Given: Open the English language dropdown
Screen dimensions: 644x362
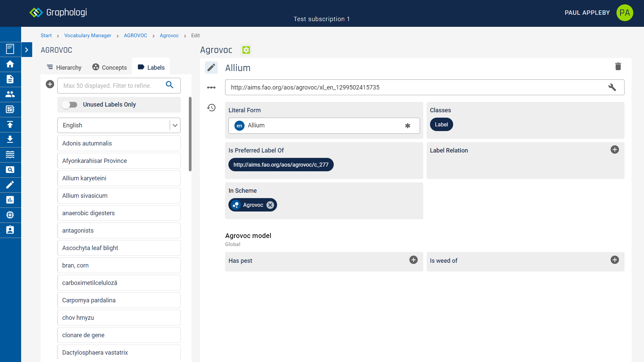Looking at the screenshot, I should pyautogui.click(x=119, y=125).
